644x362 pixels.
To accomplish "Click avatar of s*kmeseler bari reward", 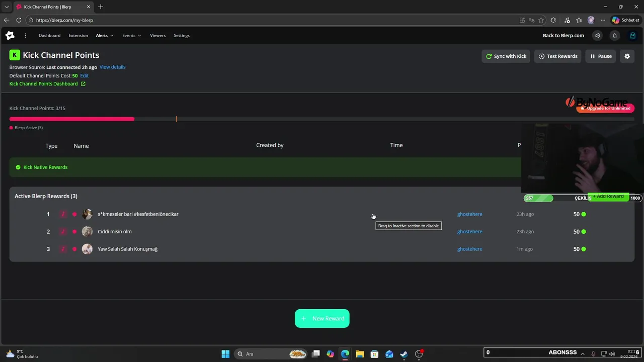I will pos(87,214).
